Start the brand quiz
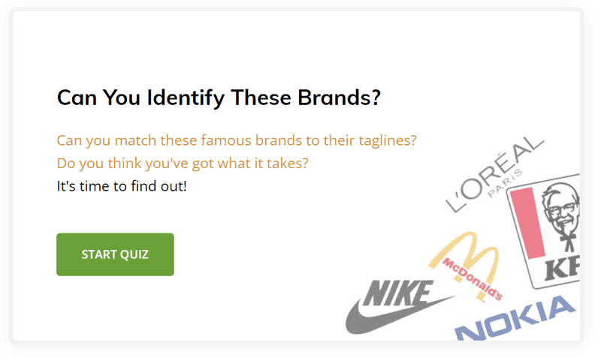601x364 pixels. pos(115,254)
